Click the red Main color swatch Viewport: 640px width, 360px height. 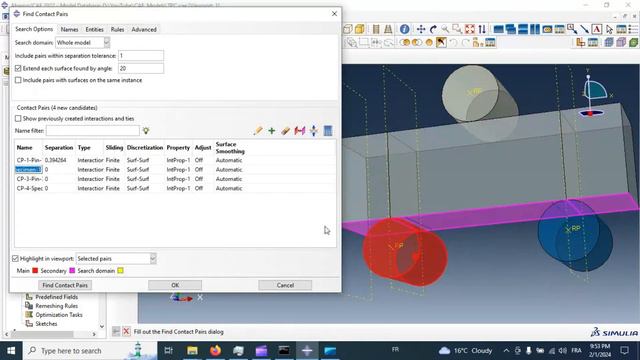tap(35, 271)
